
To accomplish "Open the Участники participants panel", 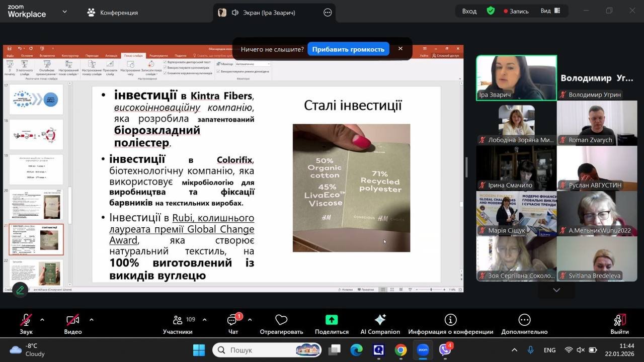I will [178, 320].
